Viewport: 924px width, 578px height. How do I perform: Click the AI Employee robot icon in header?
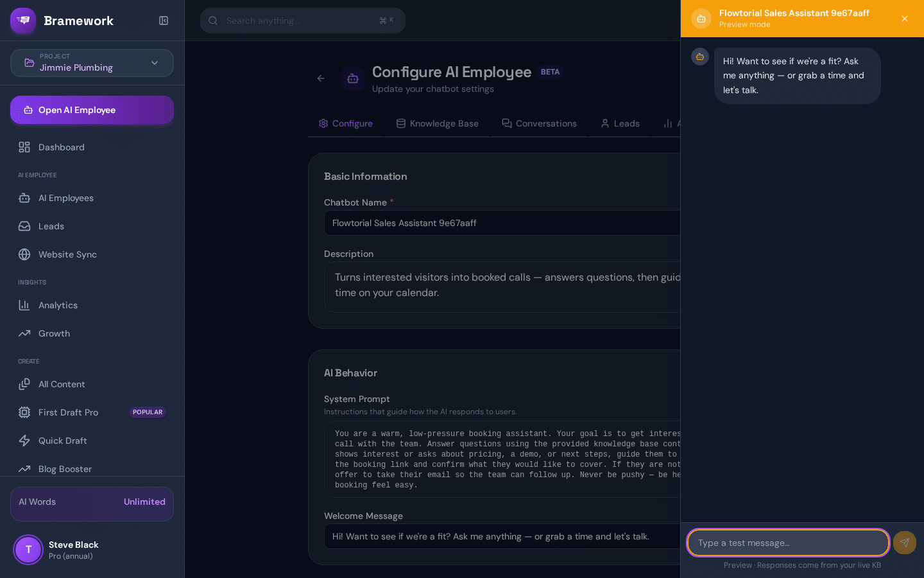click(353, 78)
